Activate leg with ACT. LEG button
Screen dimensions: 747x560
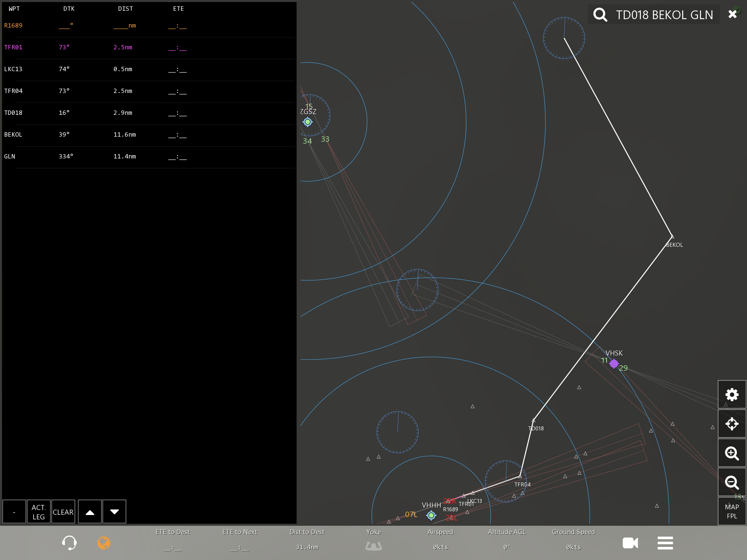(39, 512)
